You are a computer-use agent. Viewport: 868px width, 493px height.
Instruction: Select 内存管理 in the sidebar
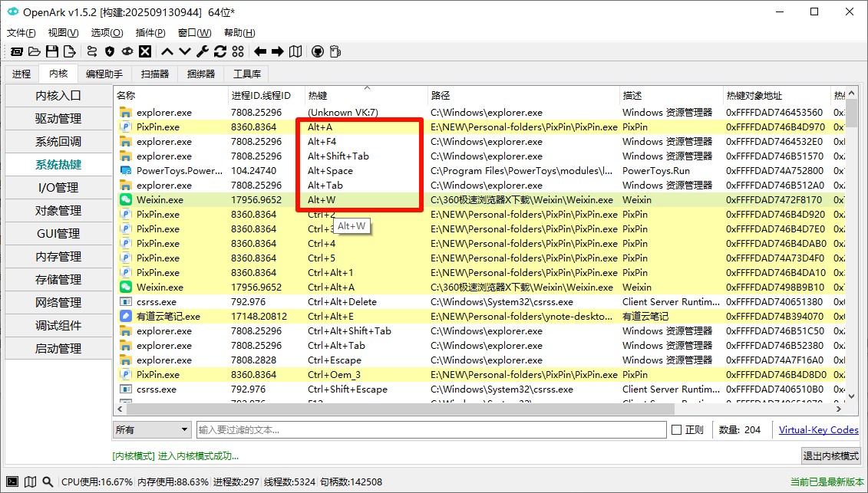[58, 257]
